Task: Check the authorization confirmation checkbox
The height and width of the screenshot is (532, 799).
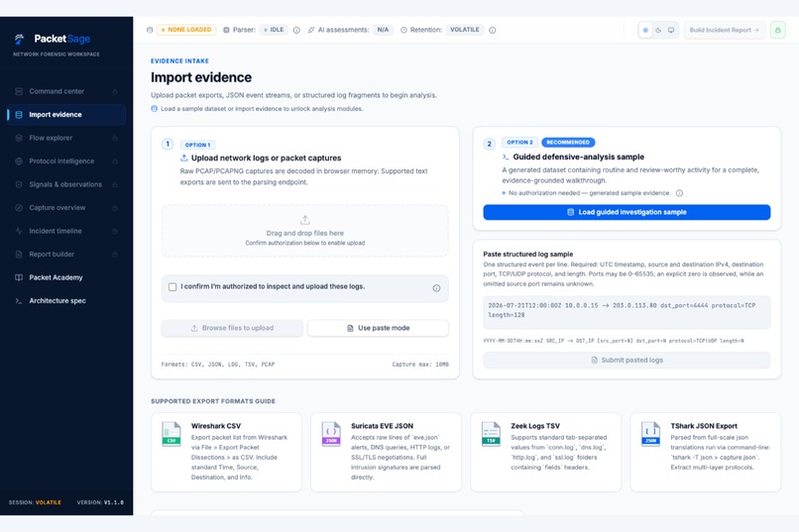Action: click(x=172, y=287)
